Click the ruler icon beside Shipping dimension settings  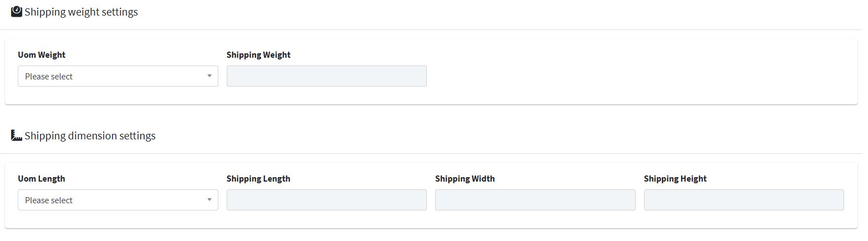point(17,135)
